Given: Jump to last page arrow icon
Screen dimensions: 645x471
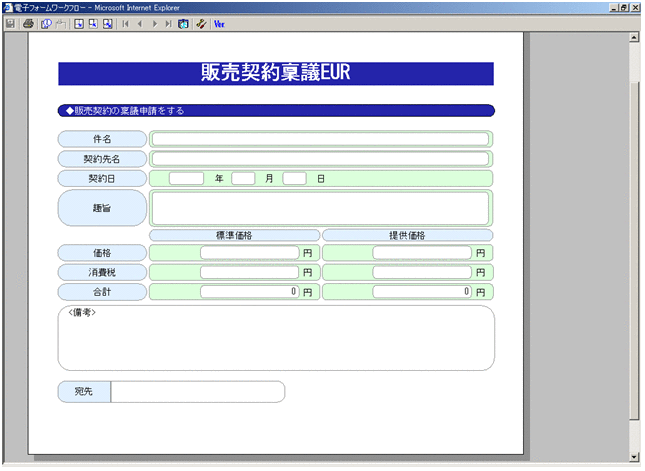Looking at the screenshot, I should pyautogui.click(x=168, y=22).
